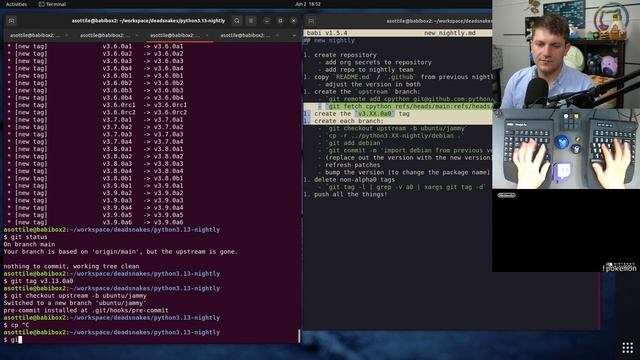The width and height of the screenshot is (640, 360).
Task: Click the 'git add debian' line
Action: pos(354,143)
